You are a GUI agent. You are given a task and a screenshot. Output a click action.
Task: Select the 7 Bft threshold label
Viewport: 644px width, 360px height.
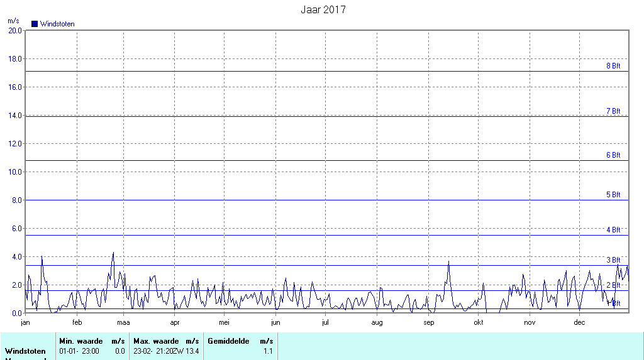click(613, 111)
